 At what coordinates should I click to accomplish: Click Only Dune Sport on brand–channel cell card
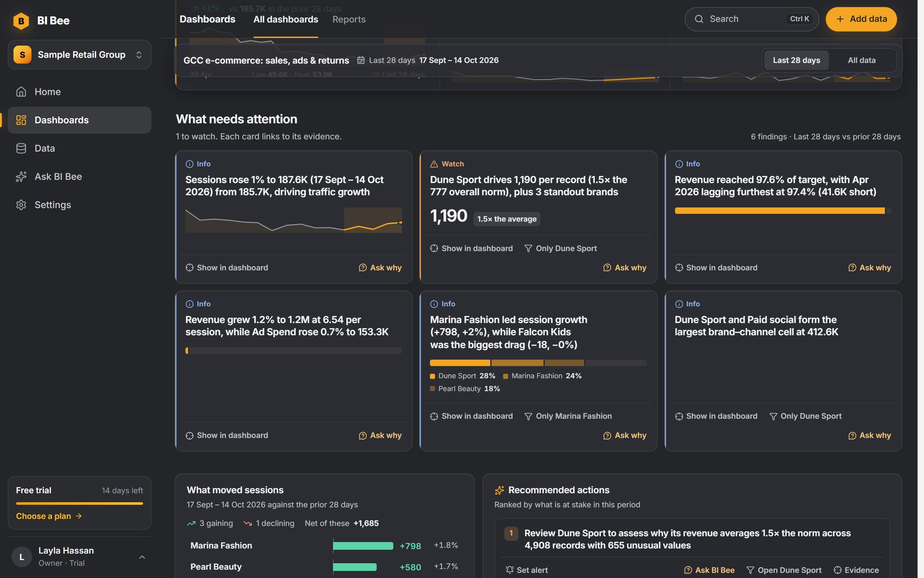(805, 416)
